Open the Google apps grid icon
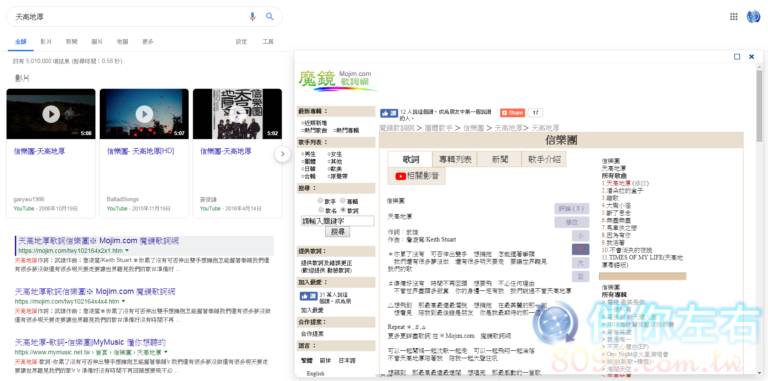Image resolution: width=768 pixels, height=381 pixels. (733, 17)
